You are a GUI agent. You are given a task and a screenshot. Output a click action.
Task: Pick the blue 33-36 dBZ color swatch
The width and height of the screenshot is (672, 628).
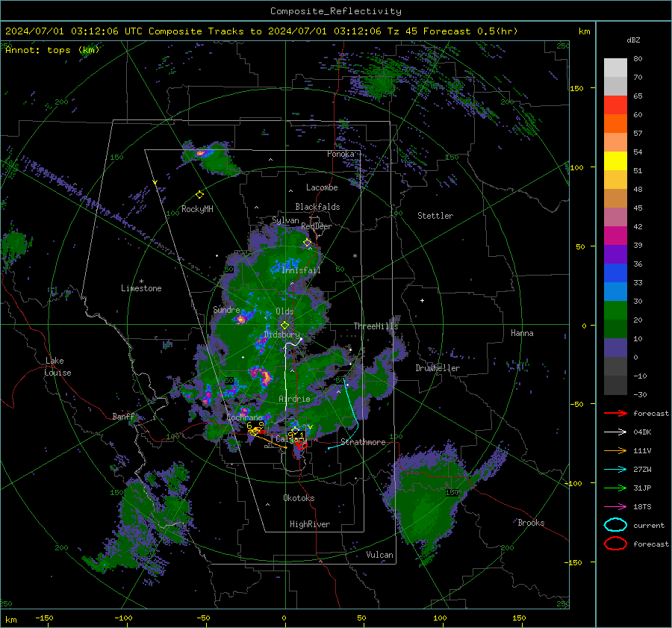click(x=615, y=273)
